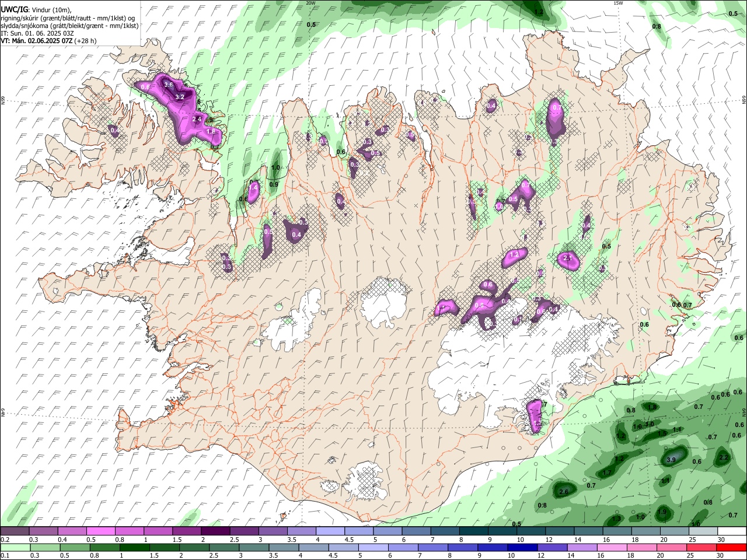This screenshot has width=747, height=560.
Task: Click the "0.1" label under the lower legend row
Action: [x=5, y=556]
